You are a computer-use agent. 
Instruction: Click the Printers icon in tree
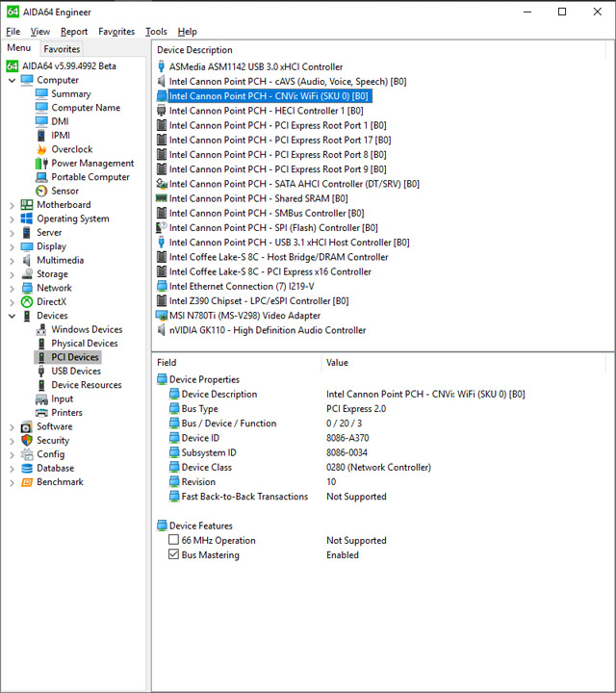pyautogui.click(x=41, y=413)
